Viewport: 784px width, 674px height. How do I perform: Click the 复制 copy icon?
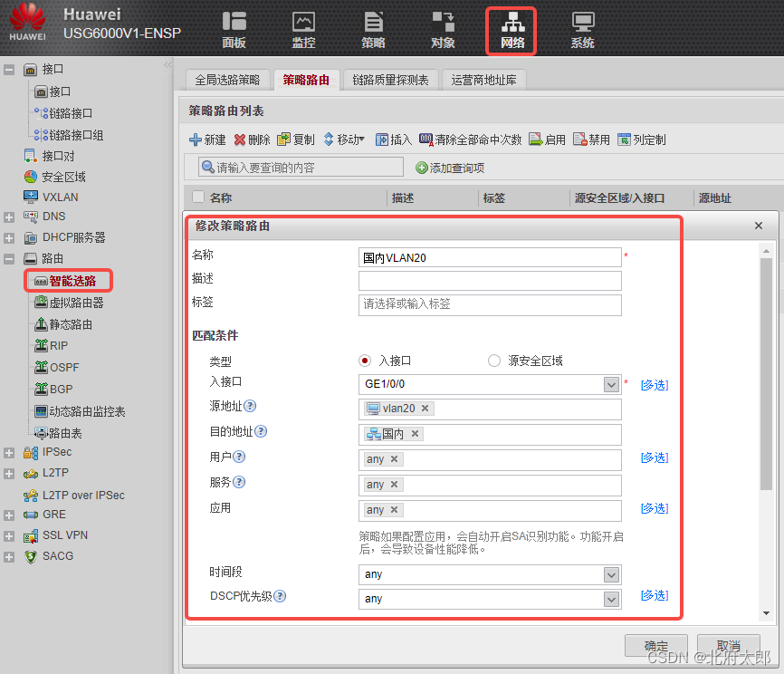pos(283,140)
